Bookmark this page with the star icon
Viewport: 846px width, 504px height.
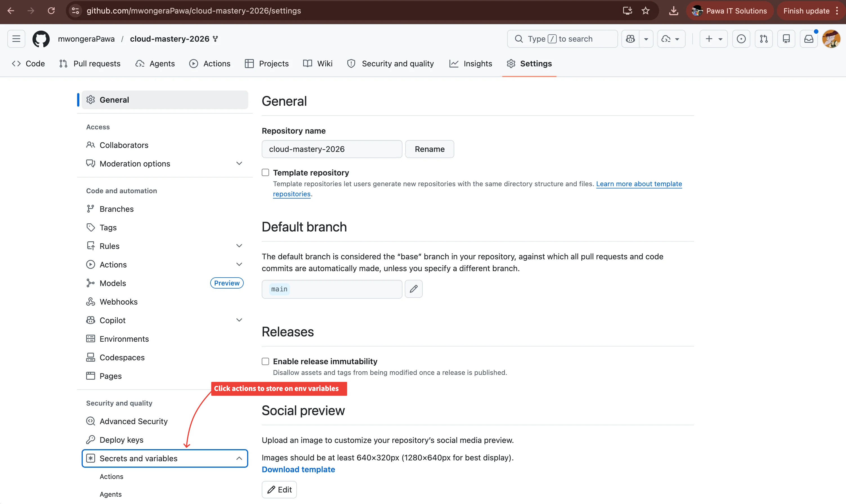point(646,10)
